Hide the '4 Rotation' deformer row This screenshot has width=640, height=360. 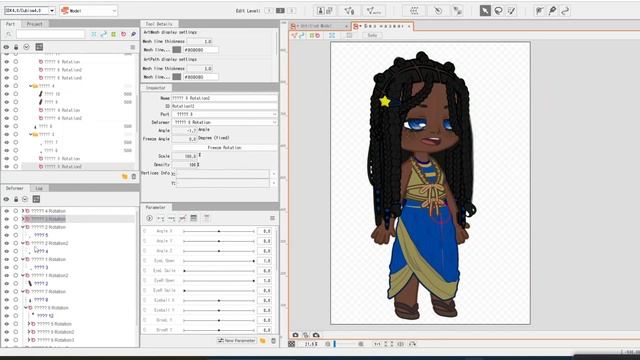[6, 211]
